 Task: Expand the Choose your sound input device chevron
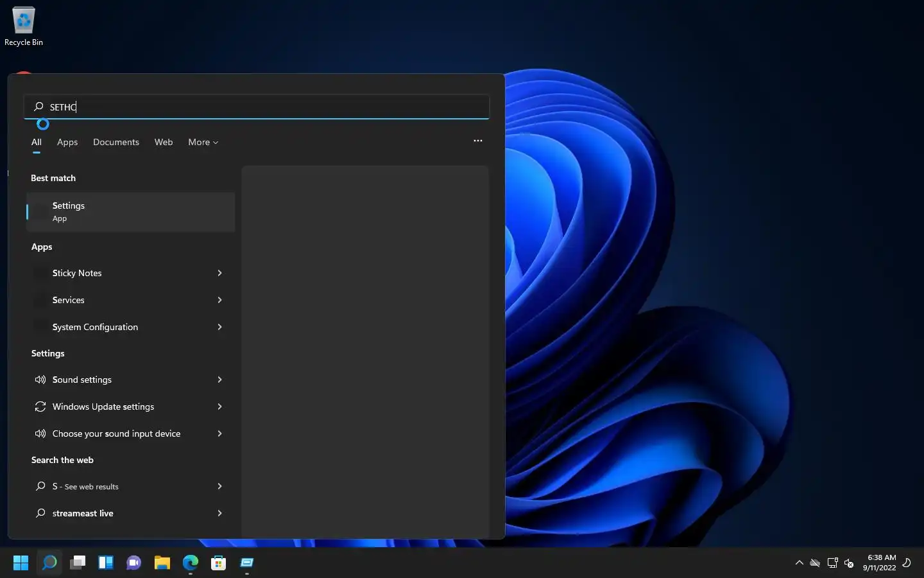tap(219, 433)
